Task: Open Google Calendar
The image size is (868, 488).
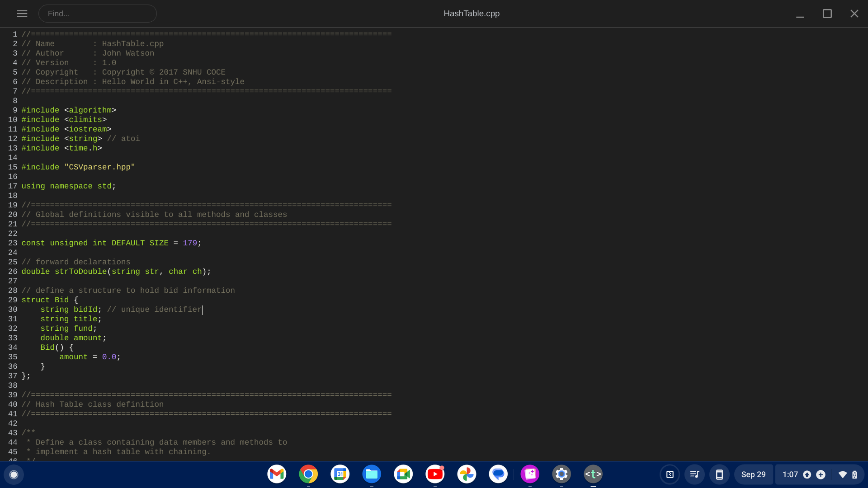Action: (340, 474)
